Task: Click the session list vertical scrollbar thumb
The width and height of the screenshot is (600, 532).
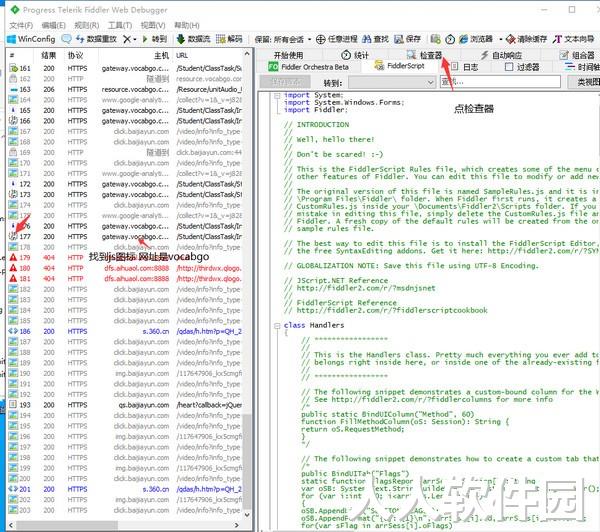Action: [x=247, y=461]
